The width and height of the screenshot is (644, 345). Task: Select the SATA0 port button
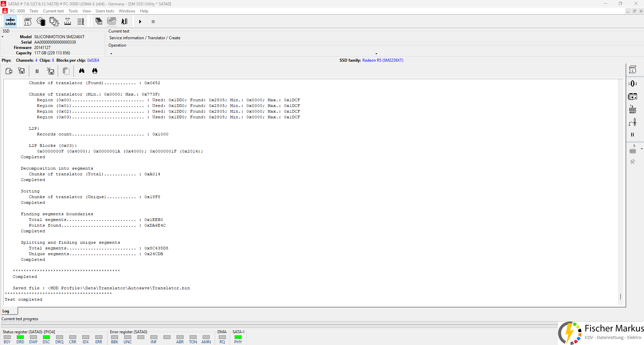10,21
